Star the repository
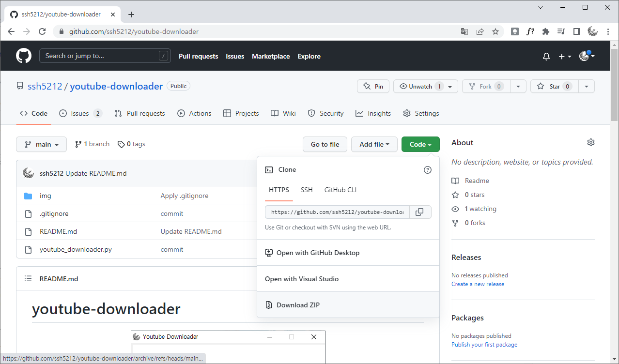Image resolution: width=619 pixels, height=364 pixels. pyautogui.click(x=555, y=86)
